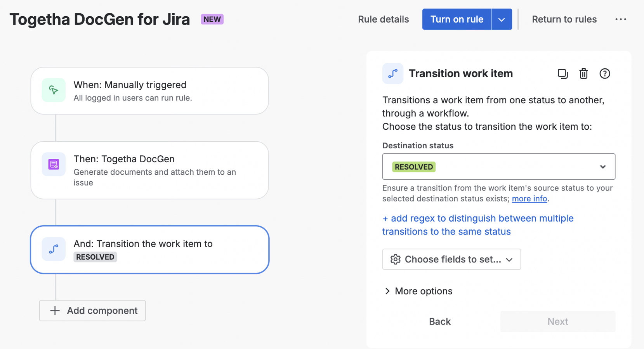Click add regex to distinguish transitions link
This screenshot has width=644, height=349.
click(x=478, y=225)
